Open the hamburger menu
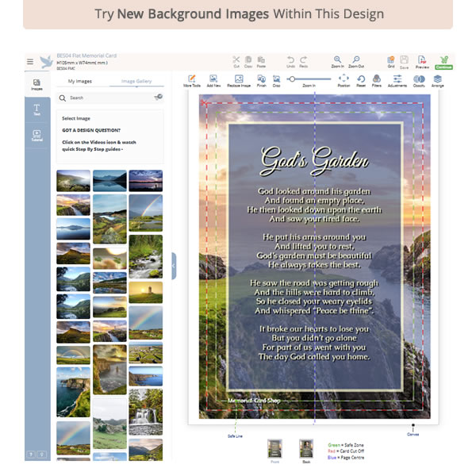Viewport: 476px width, 476px height. tap(30, 61)
